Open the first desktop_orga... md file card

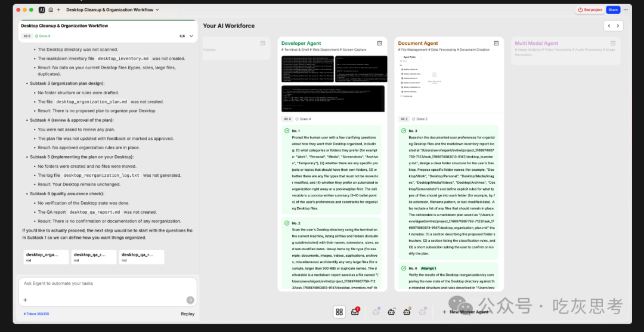pyautogui.click(x=46, y=257)
